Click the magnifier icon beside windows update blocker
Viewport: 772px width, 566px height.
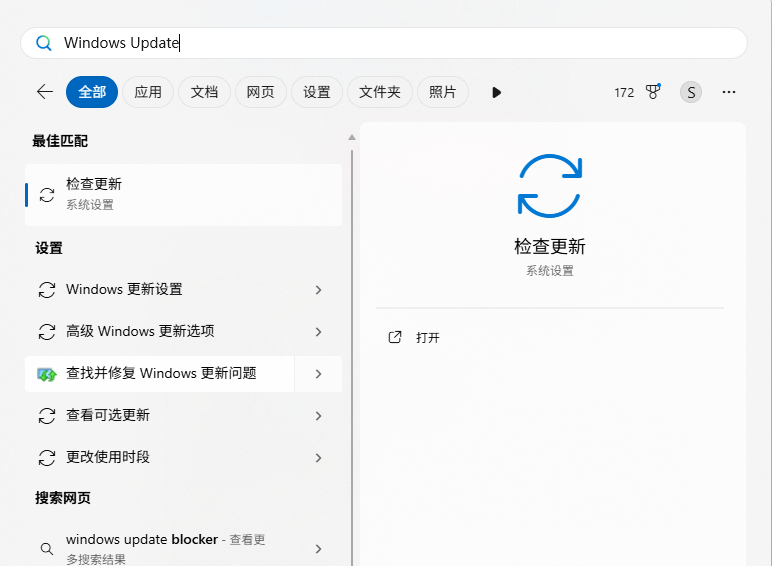[x=47, y=548]
